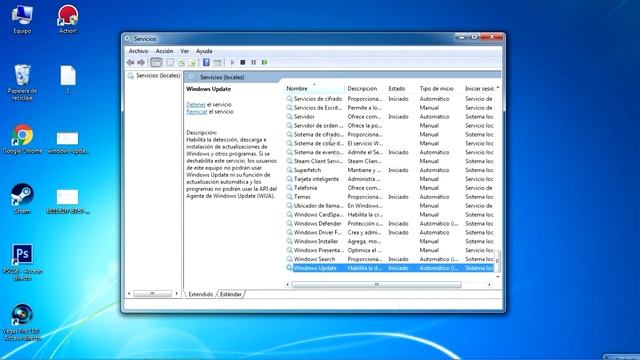Screen dimensions: 640x360
Task: Select the Windows Presenta... service row
Action: click(390, 250)
